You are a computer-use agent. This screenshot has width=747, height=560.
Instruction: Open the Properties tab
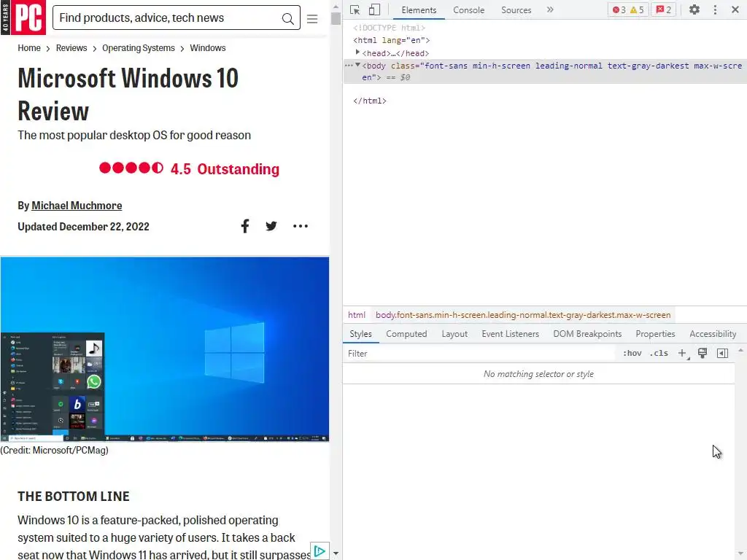tap(656, 334)
